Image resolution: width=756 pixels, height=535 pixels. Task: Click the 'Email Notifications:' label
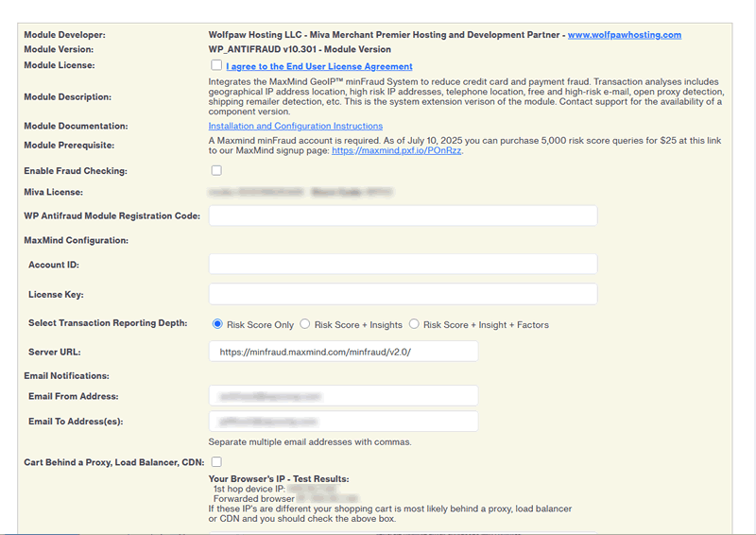pos(66,376)
